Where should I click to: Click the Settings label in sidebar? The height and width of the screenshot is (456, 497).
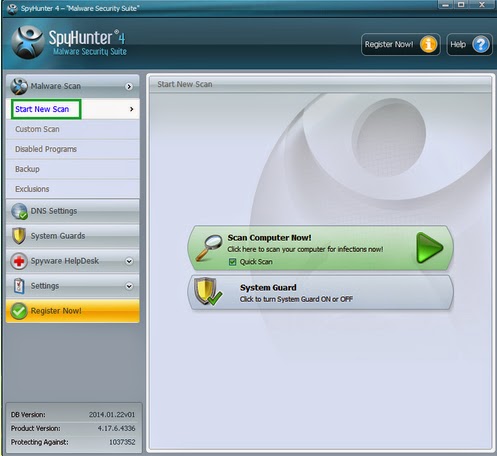45,286
